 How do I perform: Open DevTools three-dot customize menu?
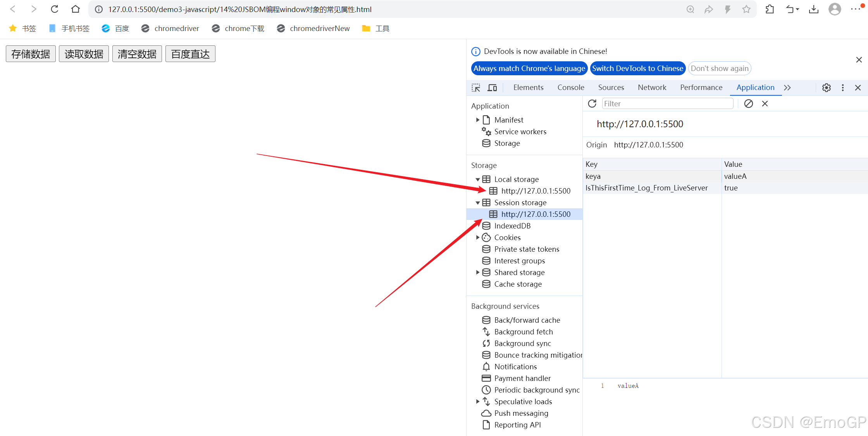point(842,88)
